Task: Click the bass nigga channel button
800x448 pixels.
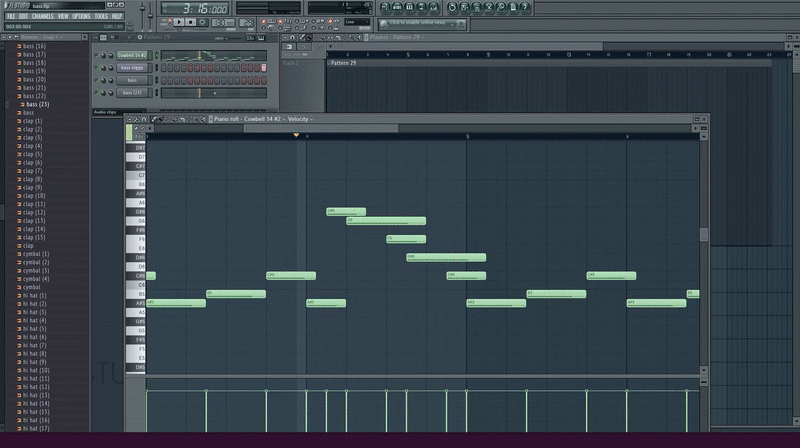Action: (132, 68)
